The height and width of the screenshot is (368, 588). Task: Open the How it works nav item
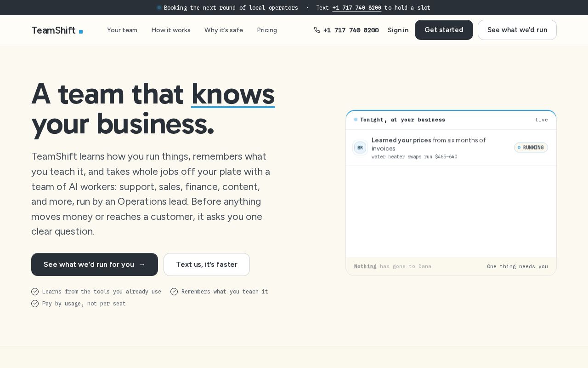(x=171, y=30)
